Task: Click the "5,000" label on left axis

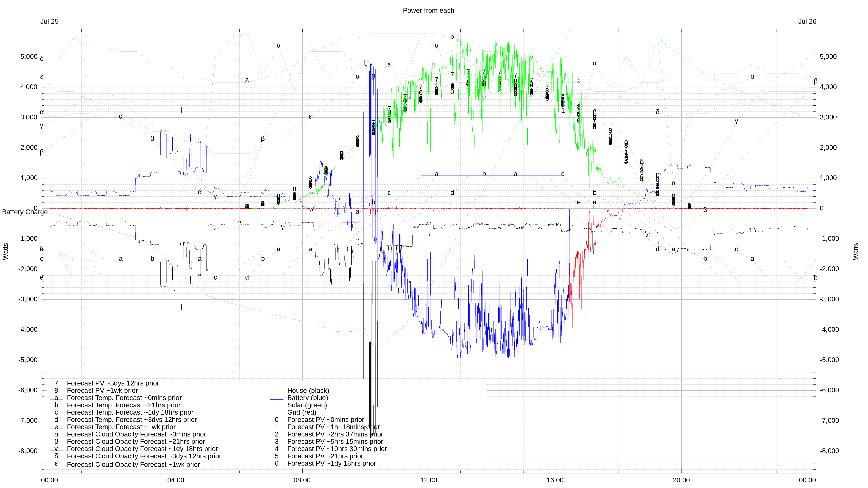Action: click(29, 57)
